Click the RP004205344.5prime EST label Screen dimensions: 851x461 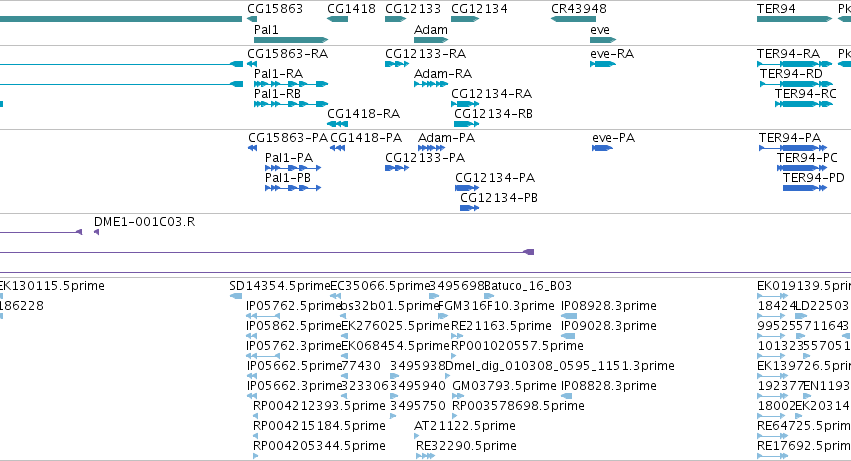pos(319,446)
